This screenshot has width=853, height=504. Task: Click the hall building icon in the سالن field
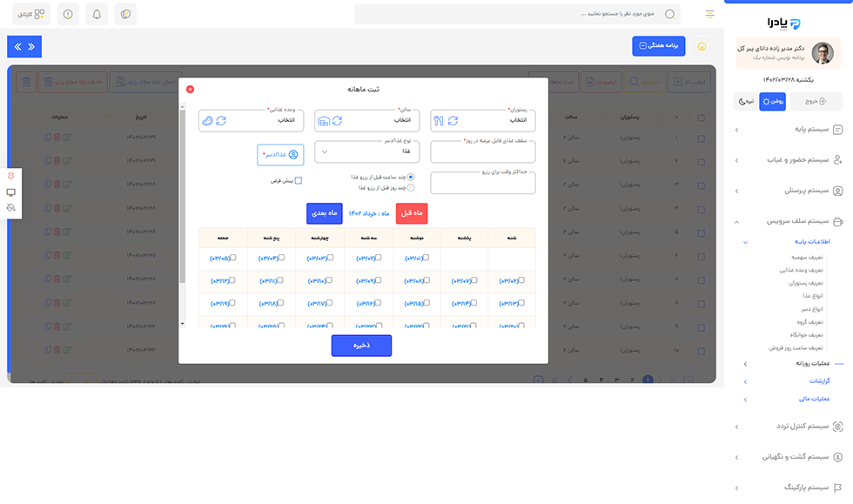click(323, 121)
